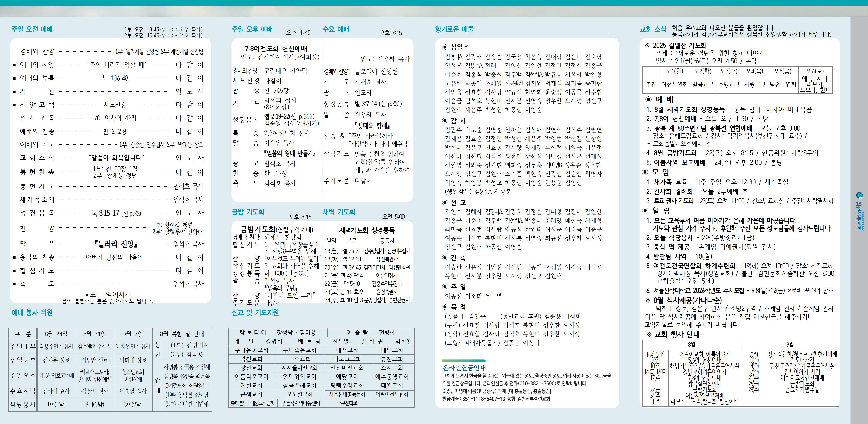Select Friday sermon '『믿음의 루틴』'
868x424 pixels.
click(x=281, y=288)
